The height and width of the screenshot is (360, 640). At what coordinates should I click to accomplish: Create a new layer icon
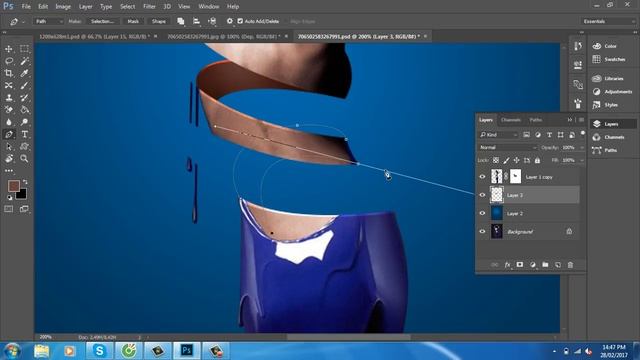point(558,265)
